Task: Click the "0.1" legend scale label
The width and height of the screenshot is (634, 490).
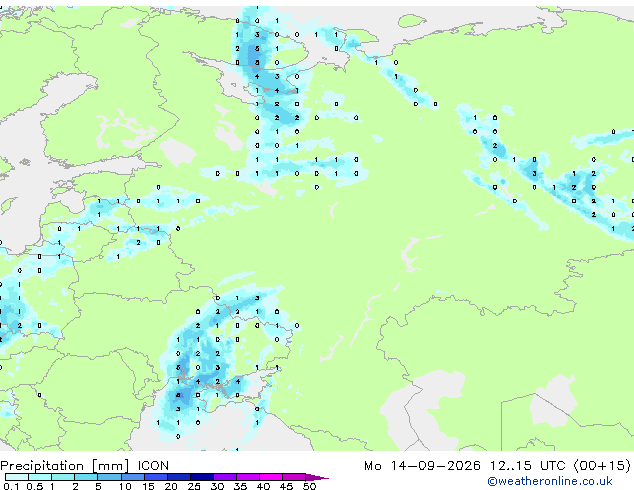Action: pos(11,486)
